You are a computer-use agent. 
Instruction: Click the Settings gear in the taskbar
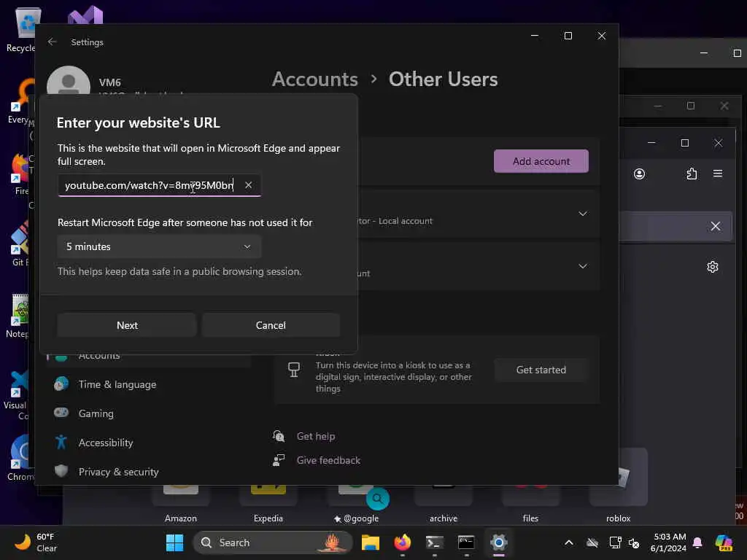coord(498,542)
